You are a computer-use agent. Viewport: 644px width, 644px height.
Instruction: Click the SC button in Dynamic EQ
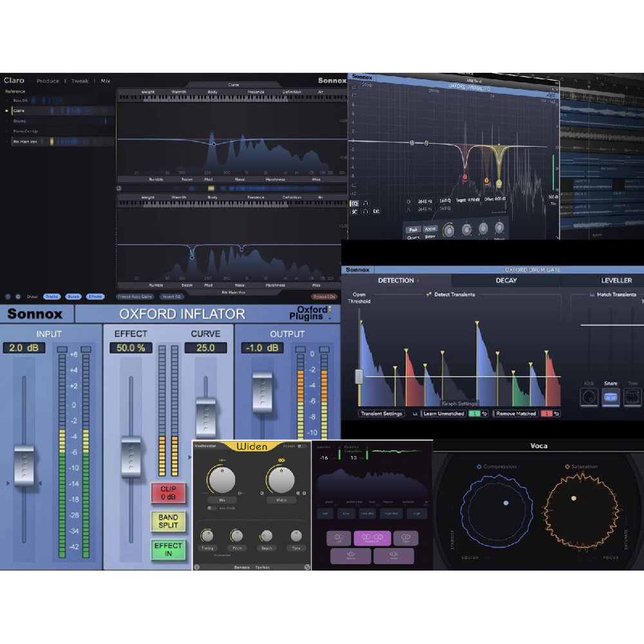pyautogui.click(x=354, y=212)
